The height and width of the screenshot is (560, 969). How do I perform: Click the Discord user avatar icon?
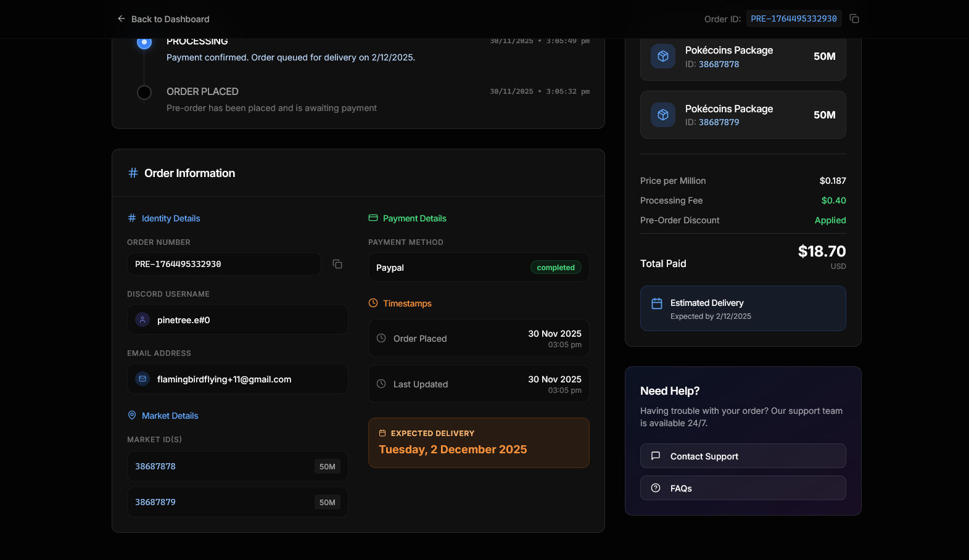pos(142,319)
